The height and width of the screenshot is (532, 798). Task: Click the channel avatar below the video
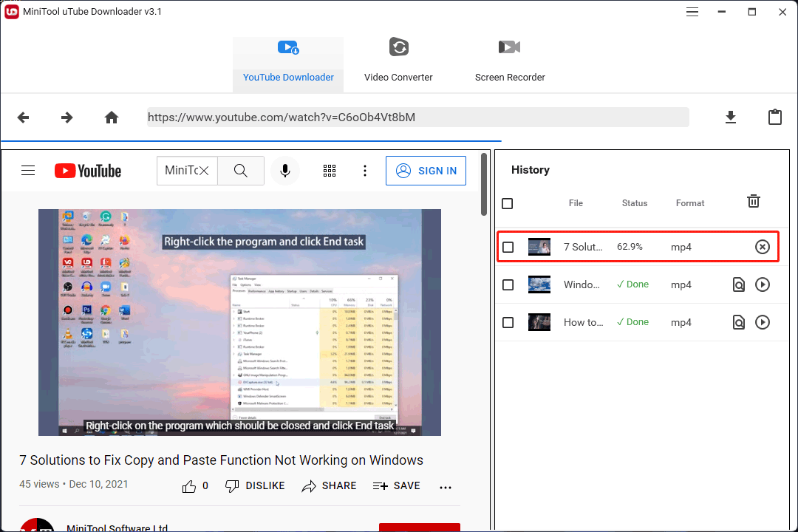37,525
